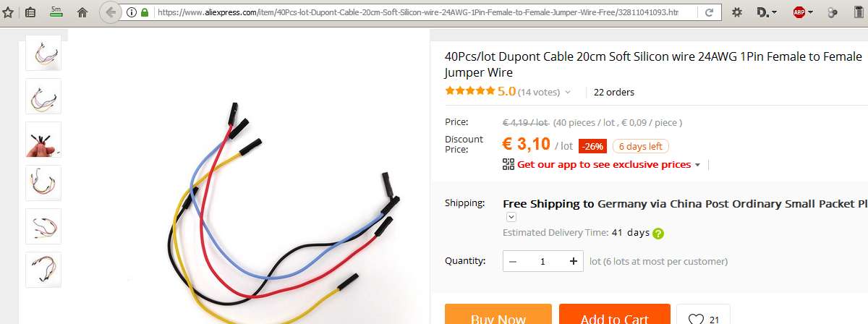The image size is (868, 324).
Task: Expand the shipping method options
Action: (511, 216)
